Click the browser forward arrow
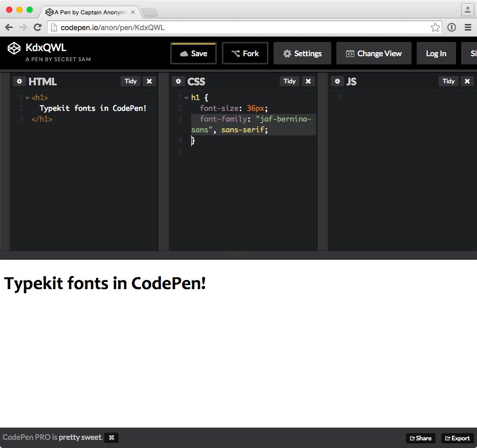Image resolution: width=477 pixels, height=448 pixels. pyautogui.click(x=23, y=28)
